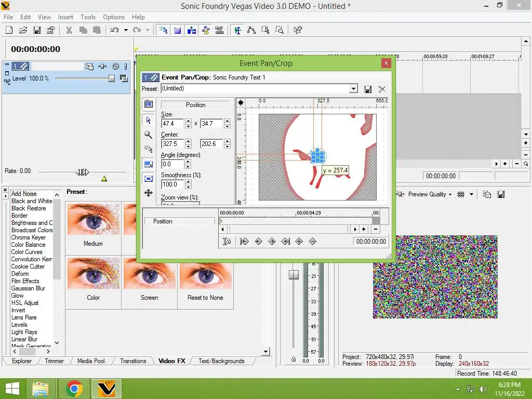Viewport: 532px width, 399px height.
Task: Click the Sync Cursor keyframe icon
Action: [227, 242]
